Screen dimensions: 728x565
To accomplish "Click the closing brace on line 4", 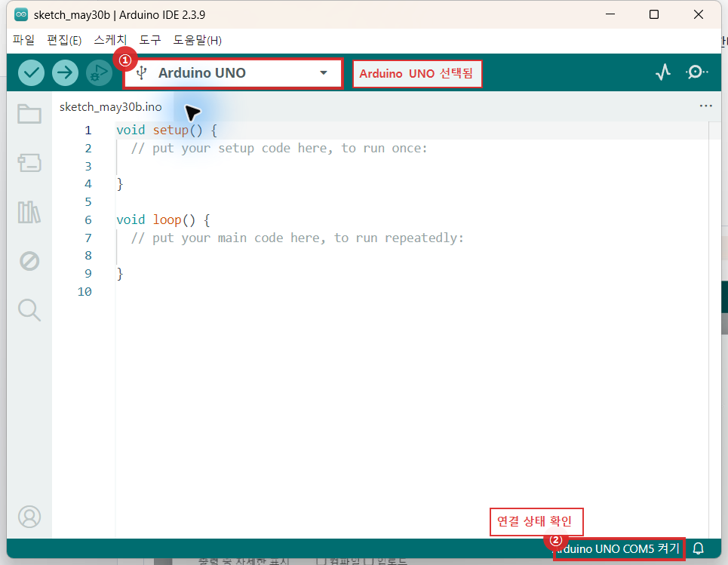I will coord(120,184).
